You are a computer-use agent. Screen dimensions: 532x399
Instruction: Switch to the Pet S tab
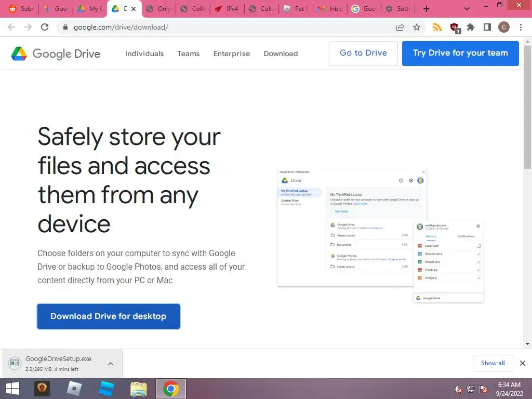pyautogui.click(x=295, y=9)
